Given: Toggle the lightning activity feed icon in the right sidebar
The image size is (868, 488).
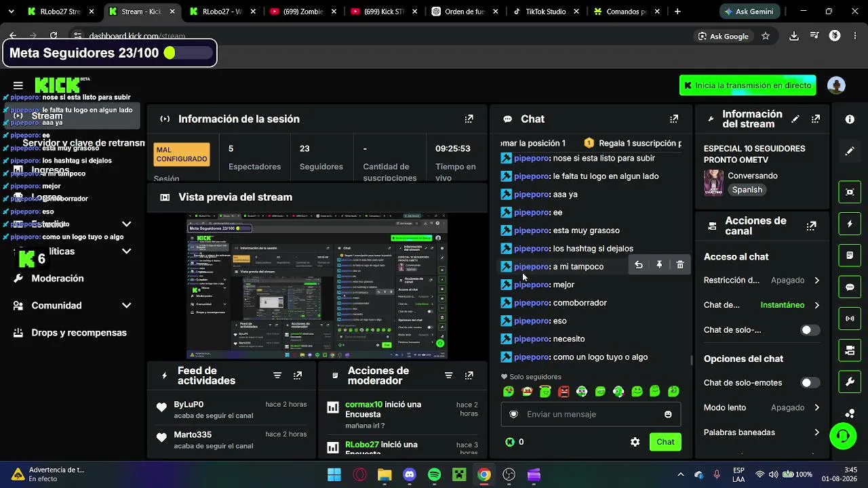Looking at the screenshot, I should [x=850, y=224].
